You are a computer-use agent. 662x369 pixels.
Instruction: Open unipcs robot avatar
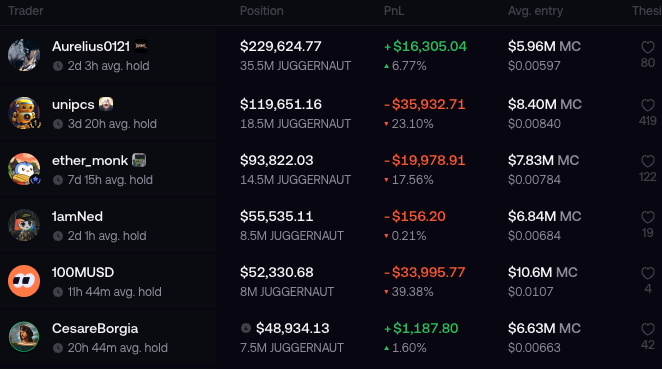(24, 113)
